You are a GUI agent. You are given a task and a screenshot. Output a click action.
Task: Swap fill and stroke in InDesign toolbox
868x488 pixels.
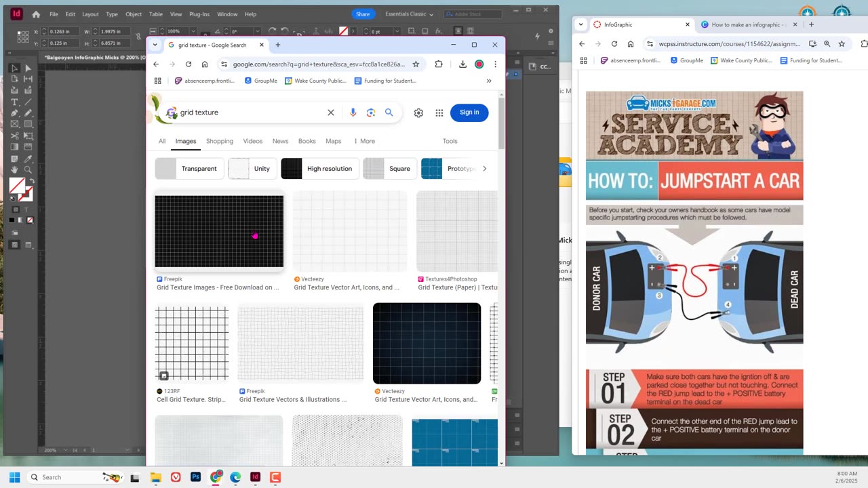(31, 181)
